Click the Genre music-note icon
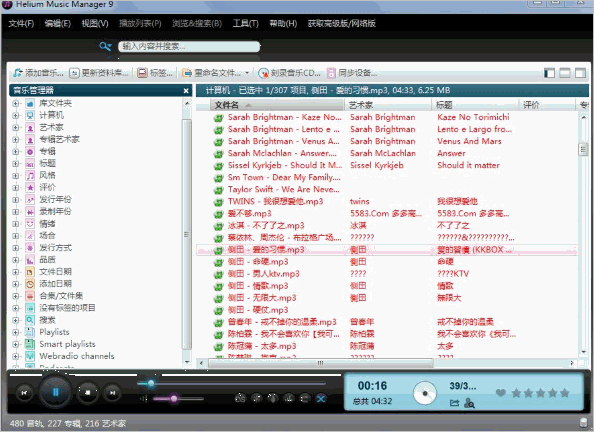Image resolution: width=594 pixels, height=432 pixels. (30, 175)
